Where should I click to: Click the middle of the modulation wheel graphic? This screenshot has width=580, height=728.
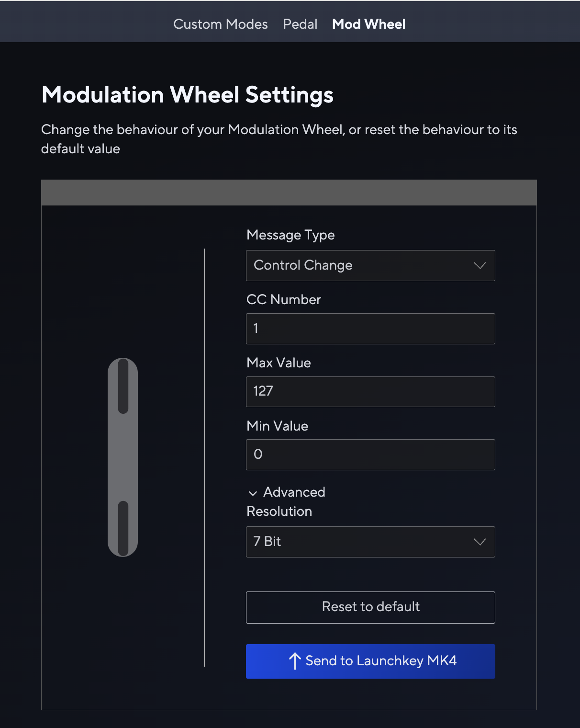[123, 457]
